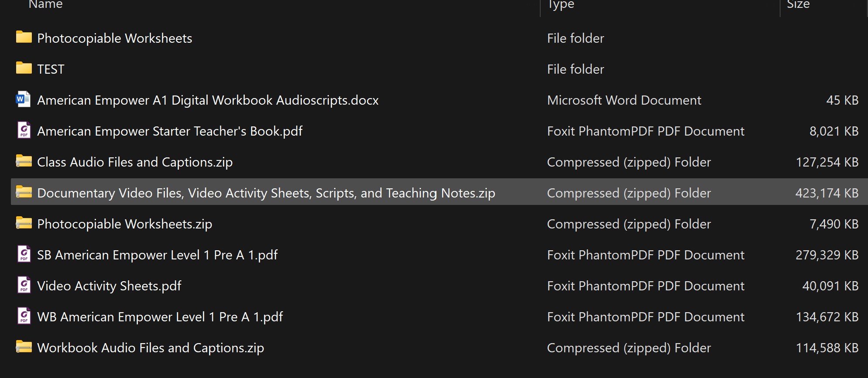This screenshot has width=868, height=378.
Task: Click the TEST folder icon
Action: tap(24, 68)
